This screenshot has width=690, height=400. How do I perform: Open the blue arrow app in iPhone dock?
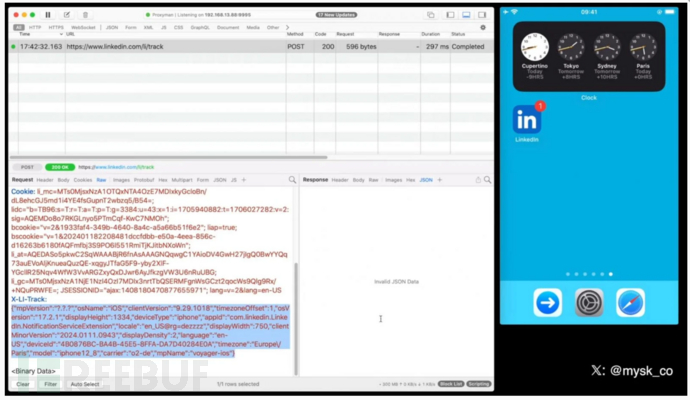click(x=547, y=303)
